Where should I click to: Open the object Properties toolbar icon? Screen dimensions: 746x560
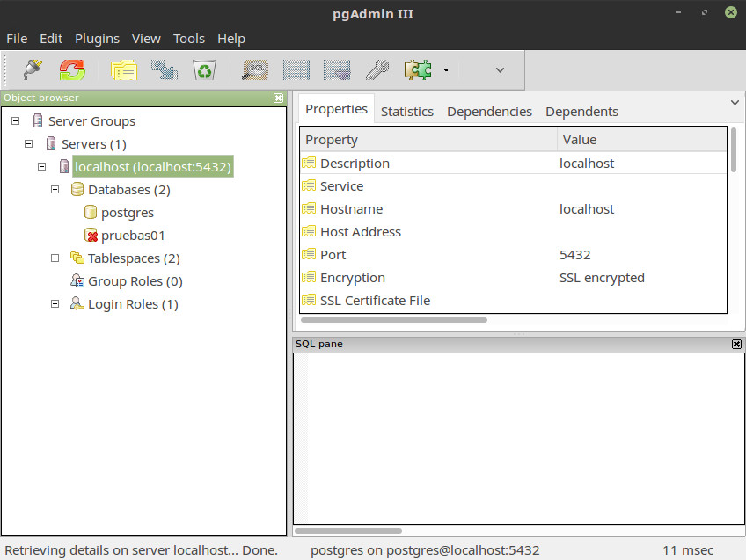[124, 69]
